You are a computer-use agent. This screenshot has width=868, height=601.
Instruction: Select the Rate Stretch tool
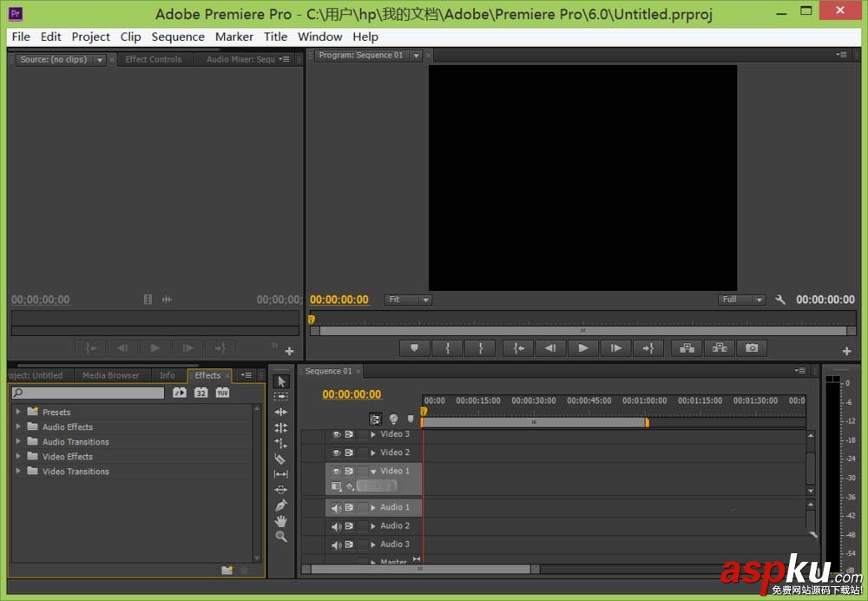(x=281, y=443)
